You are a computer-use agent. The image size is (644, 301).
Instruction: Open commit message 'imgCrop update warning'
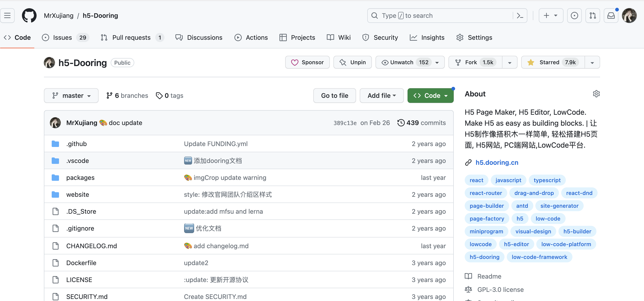(x=230, y=178)
